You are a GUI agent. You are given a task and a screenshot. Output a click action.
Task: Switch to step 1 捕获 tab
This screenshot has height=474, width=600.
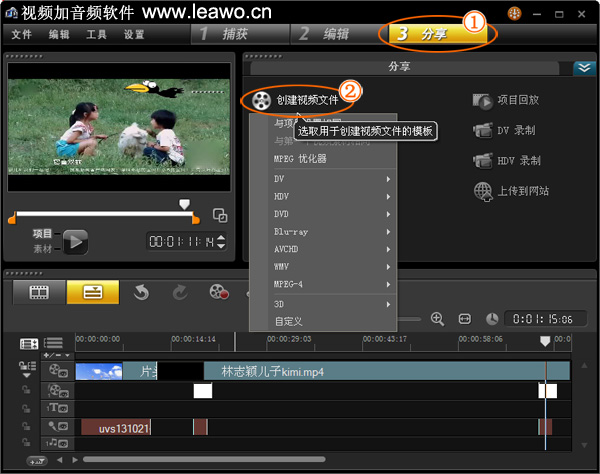pos(240,34)
